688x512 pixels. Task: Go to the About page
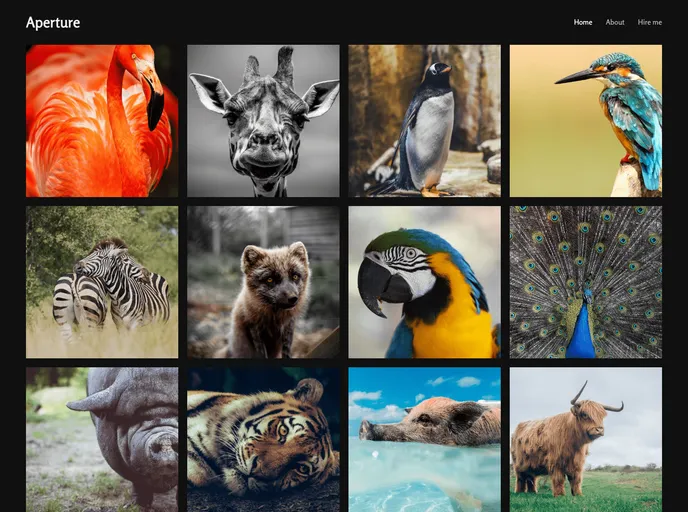[615, 22]
